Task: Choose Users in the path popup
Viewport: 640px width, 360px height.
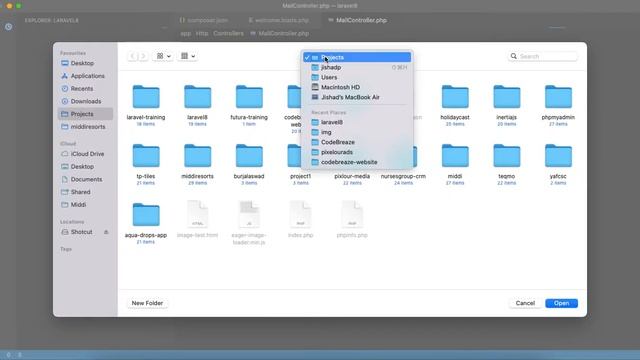Action: [x=357, y=77]
